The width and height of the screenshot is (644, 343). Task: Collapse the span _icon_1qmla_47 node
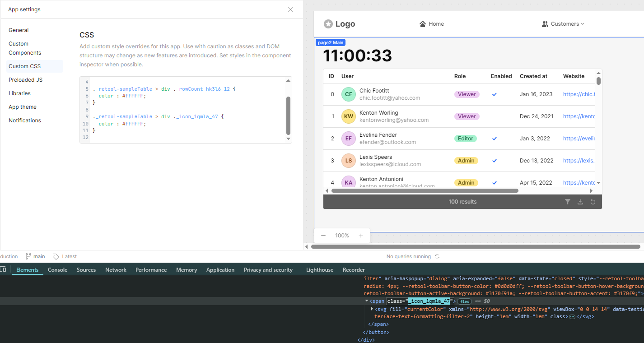(367, 301)
